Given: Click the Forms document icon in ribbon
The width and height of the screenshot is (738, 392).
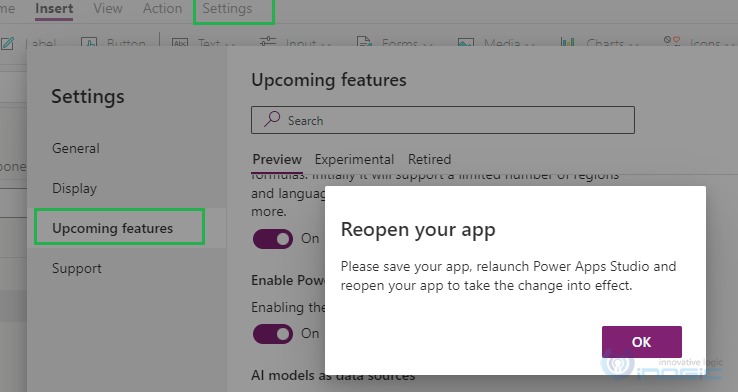Looking at the screenshot, I should pyautogui.click(x=364, y=41).
